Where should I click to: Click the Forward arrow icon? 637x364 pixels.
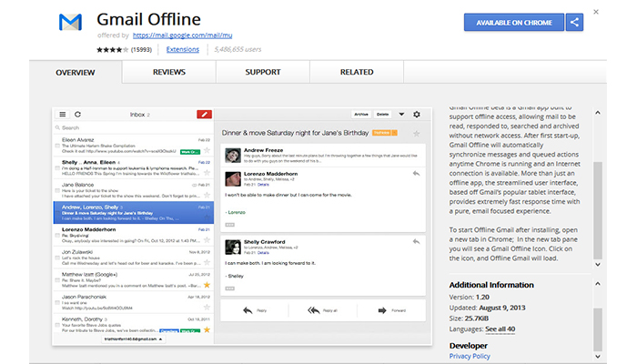382,310
